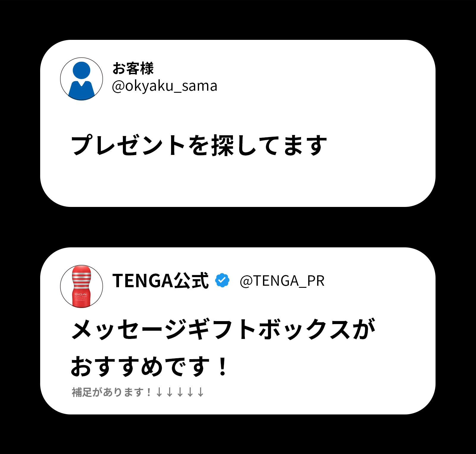
Task: Click the middle arrow of the five down arrows
Action: click(x=180, y=392)
